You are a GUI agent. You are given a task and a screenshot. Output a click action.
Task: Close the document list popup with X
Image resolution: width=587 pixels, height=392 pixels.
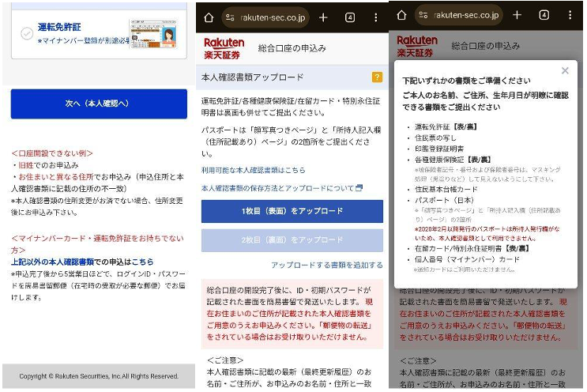(565, 70)
